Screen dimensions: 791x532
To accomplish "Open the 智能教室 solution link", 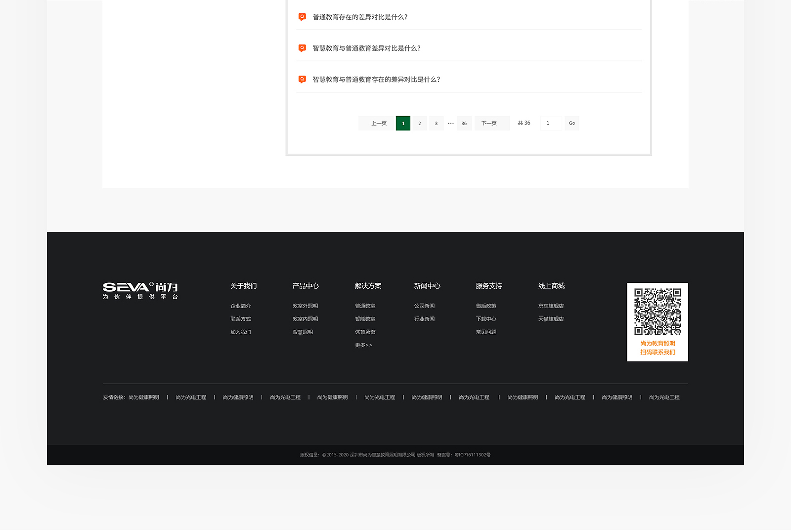I will click(x=365, y=319).
